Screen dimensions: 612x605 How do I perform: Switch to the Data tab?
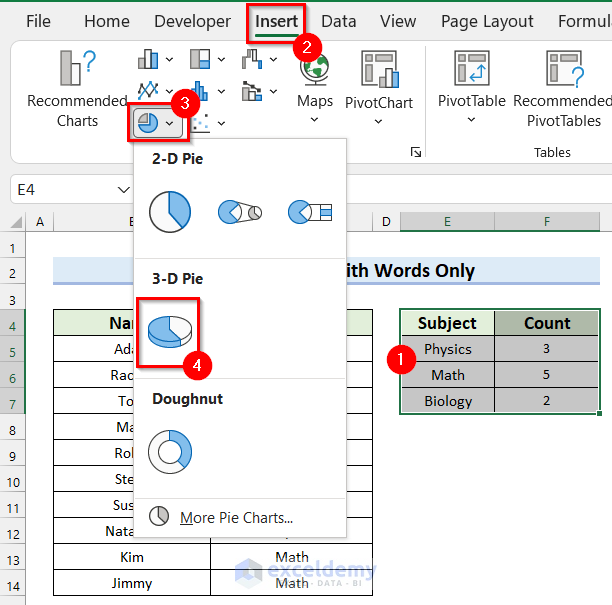pyautogui.click(x=339, y=21)
